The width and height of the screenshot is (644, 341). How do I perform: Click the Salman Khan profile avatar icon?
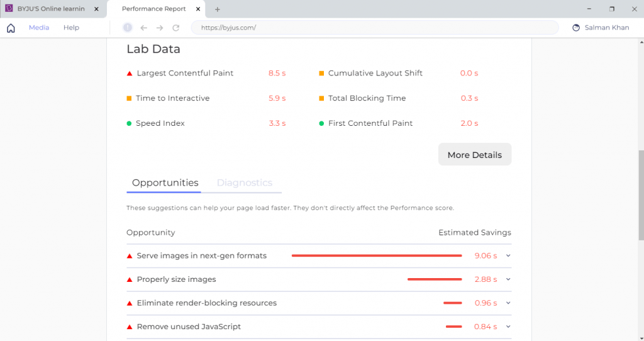[576, 28]
